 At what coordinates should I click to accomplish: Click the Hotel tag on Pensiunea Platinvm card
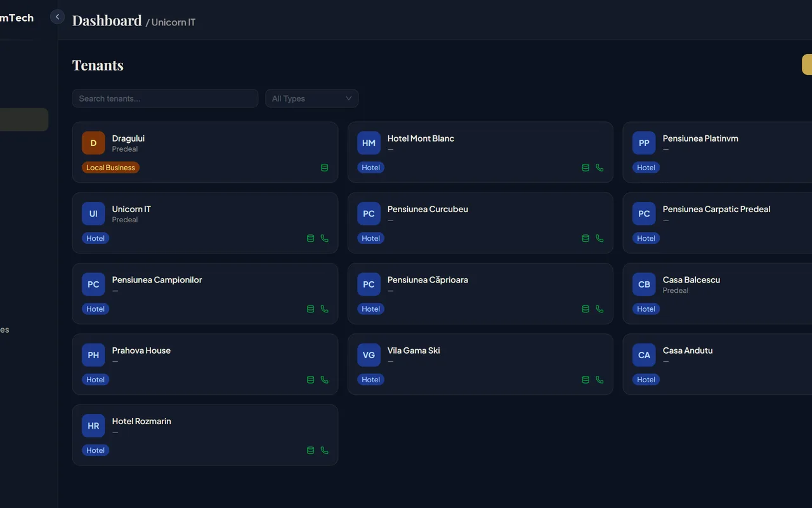[x=646, y=168]
